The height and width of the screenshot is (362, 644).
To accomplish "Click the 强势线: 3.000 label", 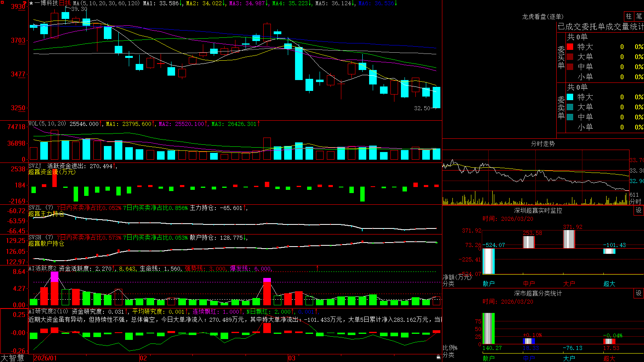I will click(205, 269).
